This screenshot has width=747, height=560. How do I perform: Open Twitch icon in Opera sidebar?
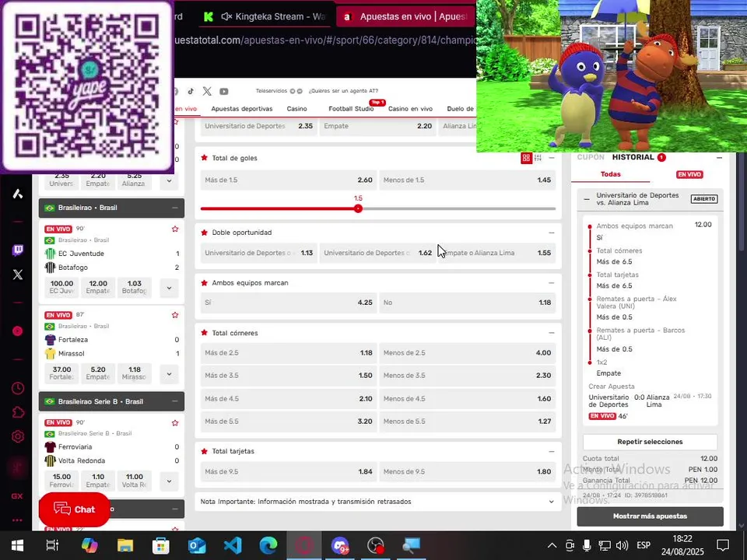(x=18, y=250)
